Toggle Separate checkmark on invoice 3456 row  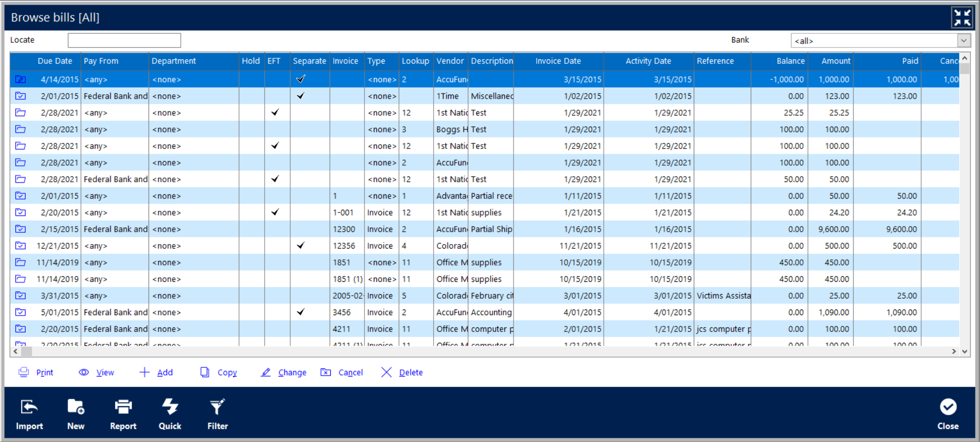[301, 312]
